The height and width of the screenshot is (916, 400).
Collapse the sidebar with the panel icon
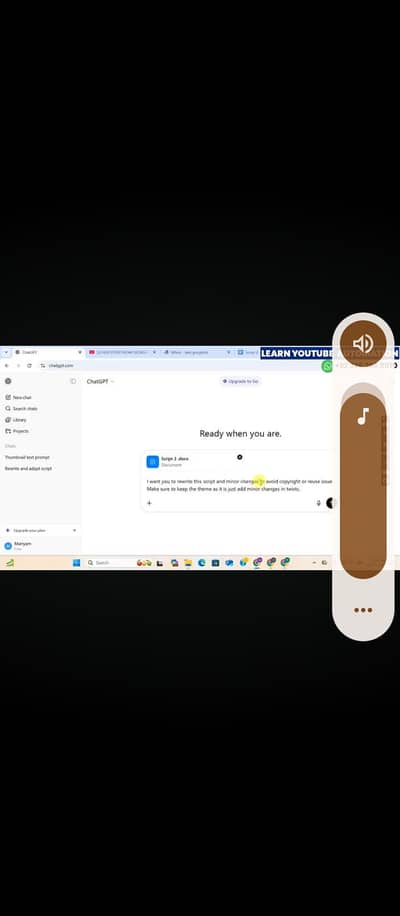pyautogui.click(x=73, y=381)
